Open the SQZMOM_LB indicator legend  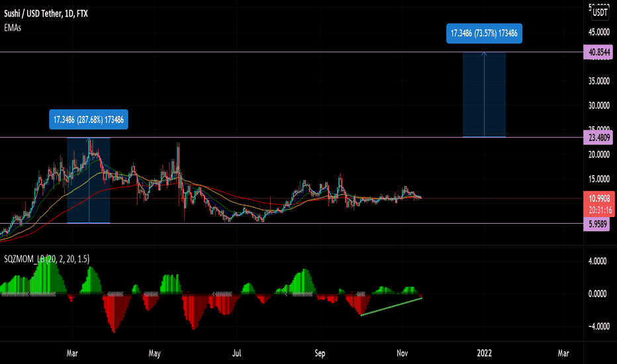pyautogui.click(x=47, y=259)
